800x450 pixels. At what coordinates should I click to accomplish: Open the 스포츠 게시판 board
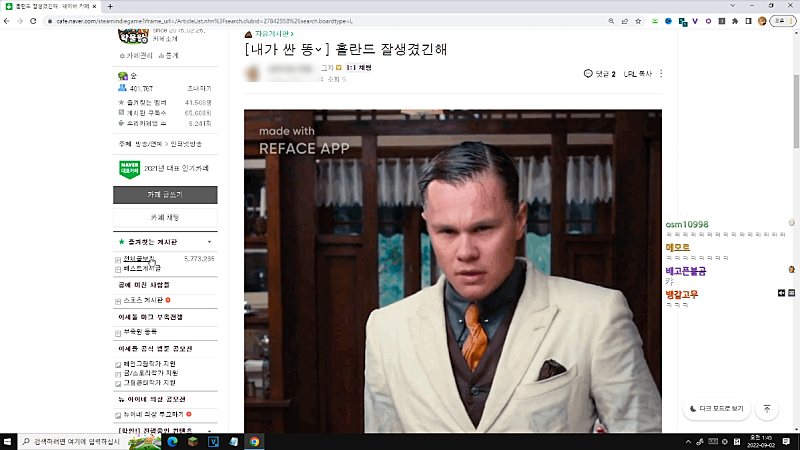143,301
